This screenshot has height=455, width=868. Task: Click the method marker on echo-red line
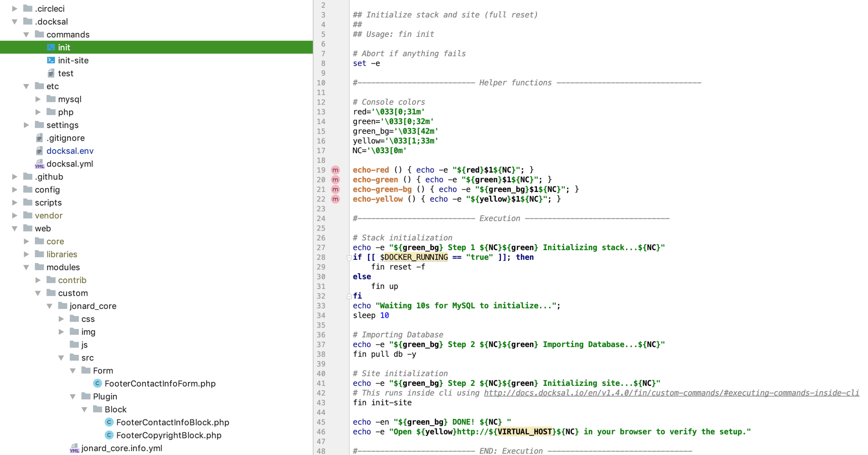click(335, 170)
